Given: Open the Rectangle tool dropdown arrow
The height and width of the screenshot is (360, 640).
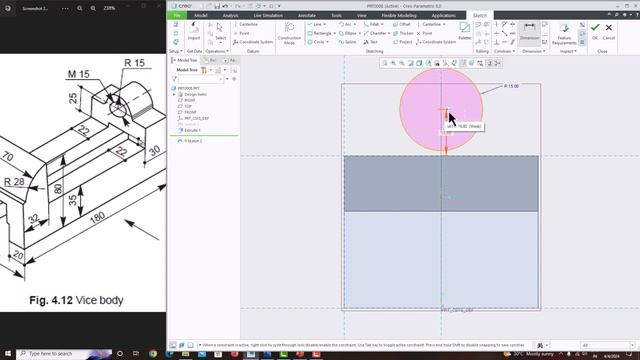Looking at the screenshot, I should 335,33.
